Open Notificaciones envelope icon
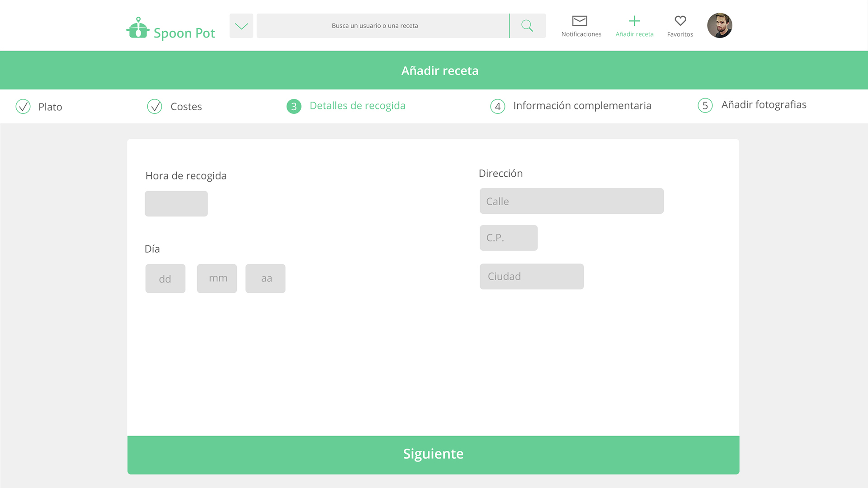This screenshot has height=488, width=868. 580,21
